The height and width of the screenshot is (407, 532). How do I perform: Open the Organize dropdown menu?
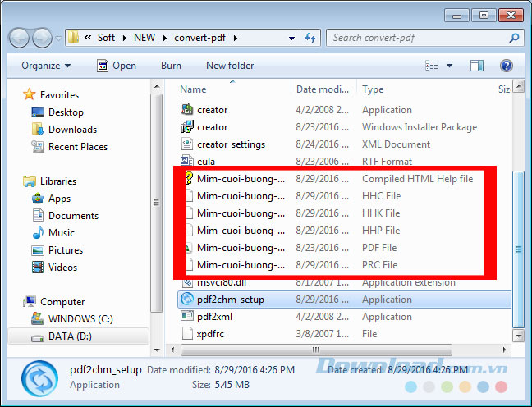coord(46,66)
